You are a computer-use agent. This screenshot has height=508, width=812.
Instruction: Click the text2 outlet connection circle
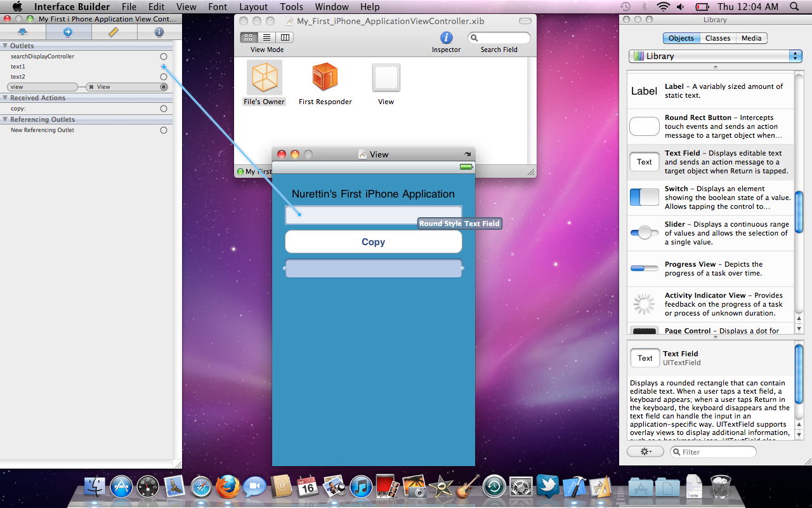click(164, 77)
